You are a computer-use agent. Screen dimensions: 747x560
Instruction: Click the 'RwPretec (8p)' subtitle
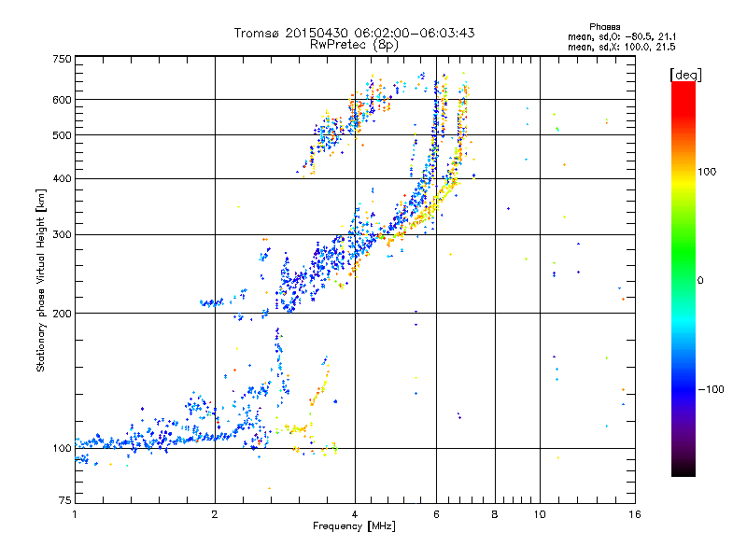coord(354,45)
